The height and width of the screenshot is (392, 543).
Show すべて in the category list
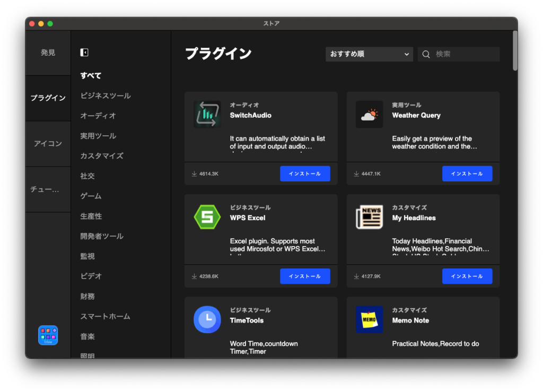coord(90,75)
